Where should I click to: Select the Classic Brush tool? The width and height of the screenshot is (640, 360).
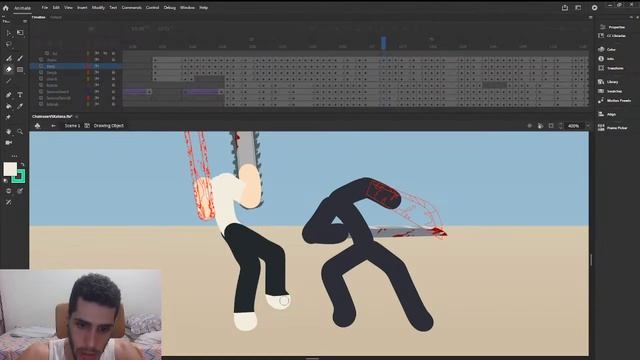click(20, 58)
